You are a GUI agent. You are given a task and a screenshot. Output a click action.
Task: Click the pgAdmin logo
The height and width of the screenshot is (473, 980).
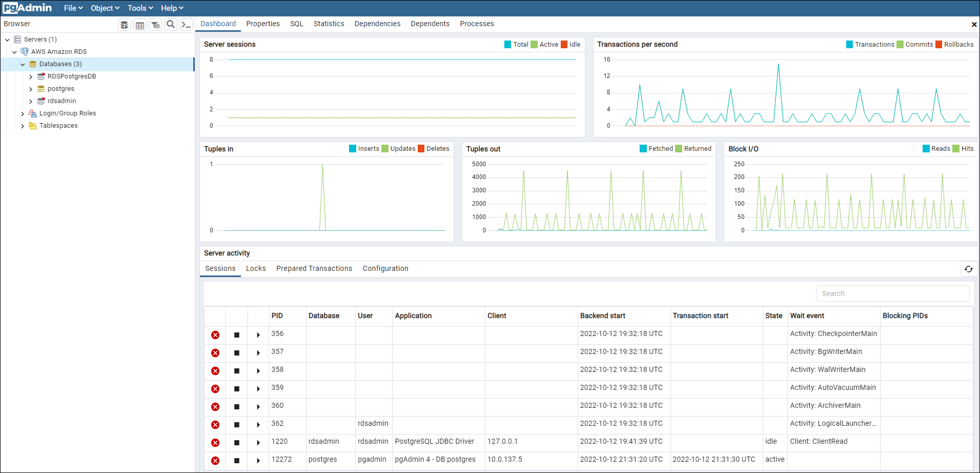(x=27, y=8)
